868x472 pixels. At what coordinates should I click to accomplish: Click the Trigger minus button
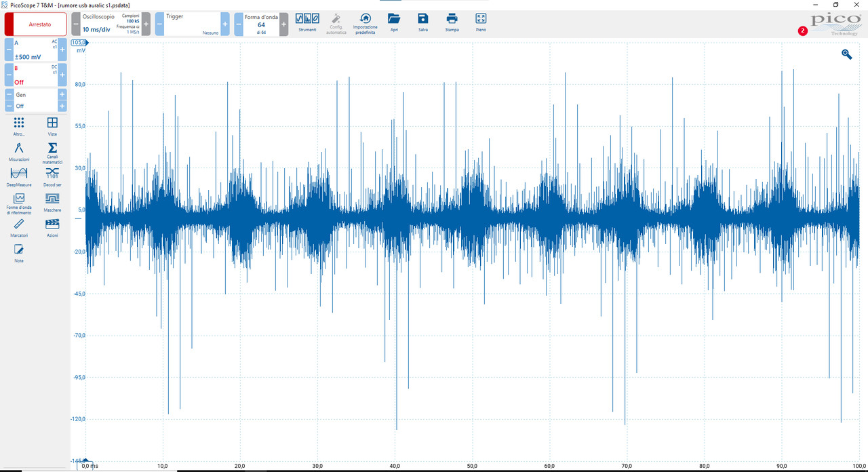[x=159, y=24]
